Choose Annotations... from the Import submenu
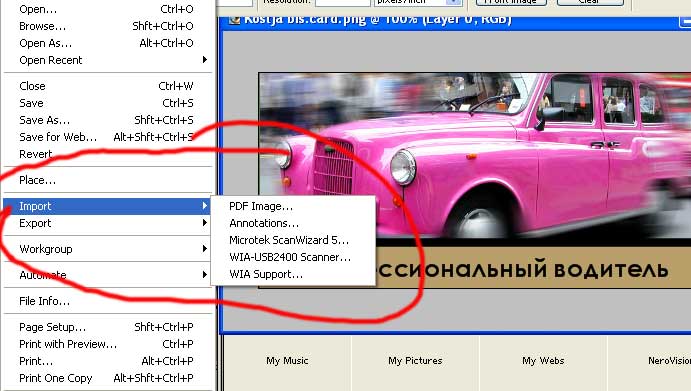Screen dimensions: 691x391 [x=293, y=223]
